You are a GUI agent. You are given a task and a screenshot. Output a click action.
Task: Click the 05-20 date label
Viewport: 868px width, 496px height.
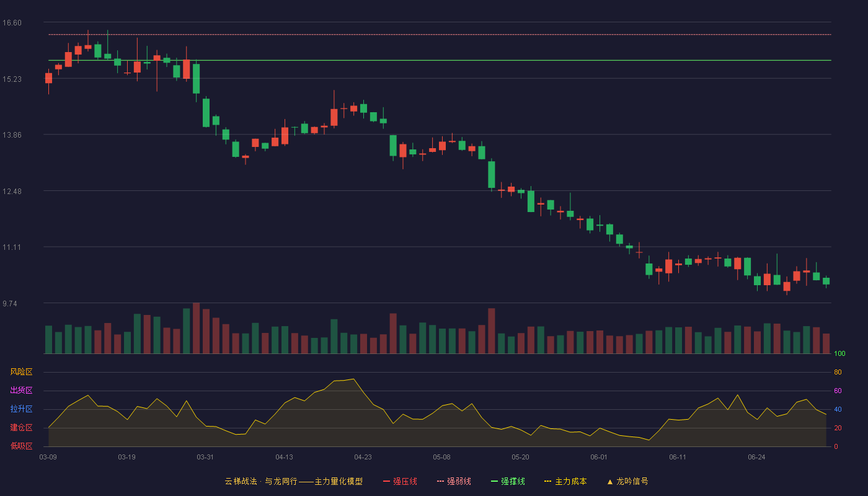(520, 457)
